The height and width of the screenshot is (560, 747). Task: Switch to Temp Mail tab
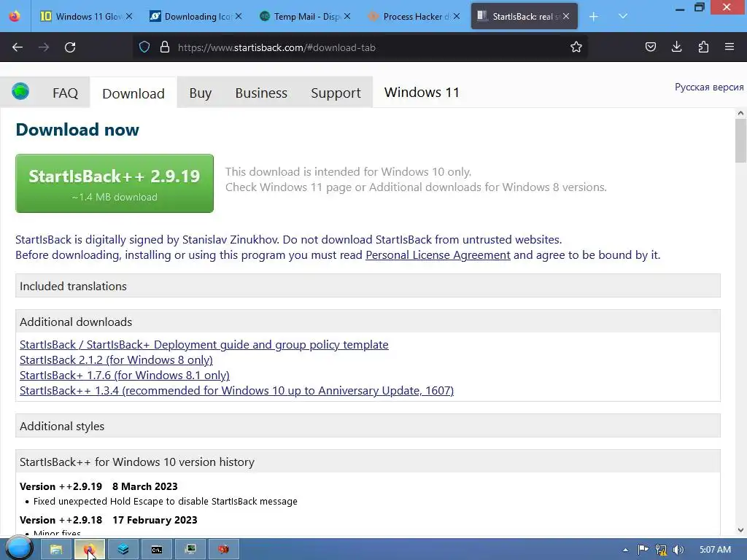300,16
